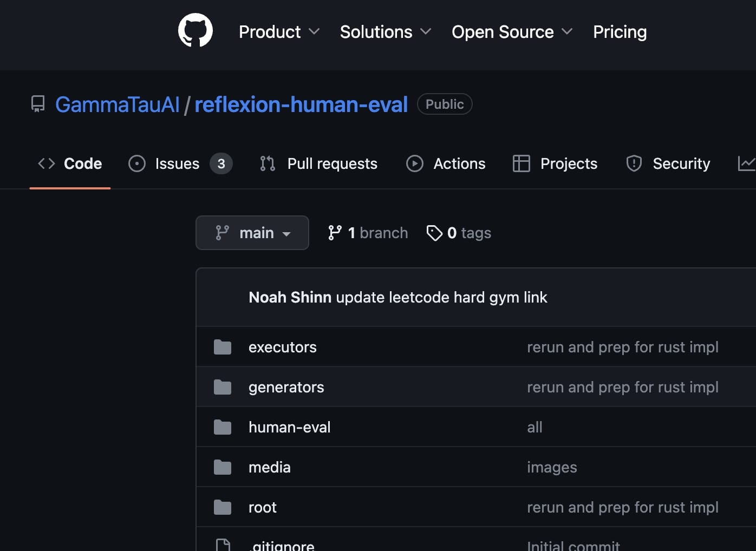Click the .gitignore file icon
Image resolution: width=756 pixels, height=551 pixels.
pyautogui.click(x=223, y=545)
